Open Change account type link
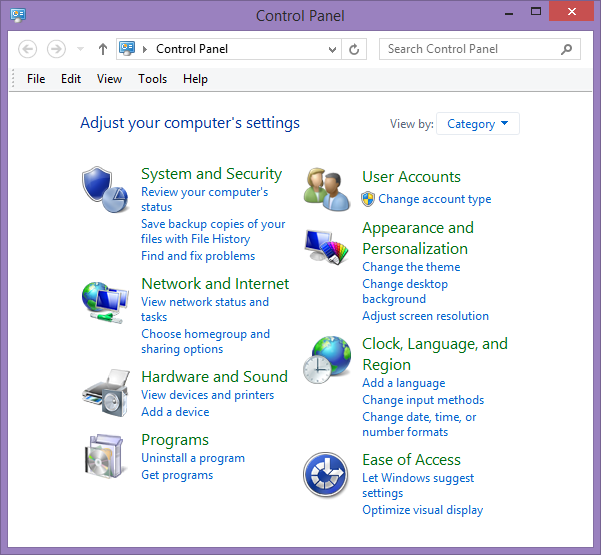This screenshot has height=555, width=601. tap(434, 199)
